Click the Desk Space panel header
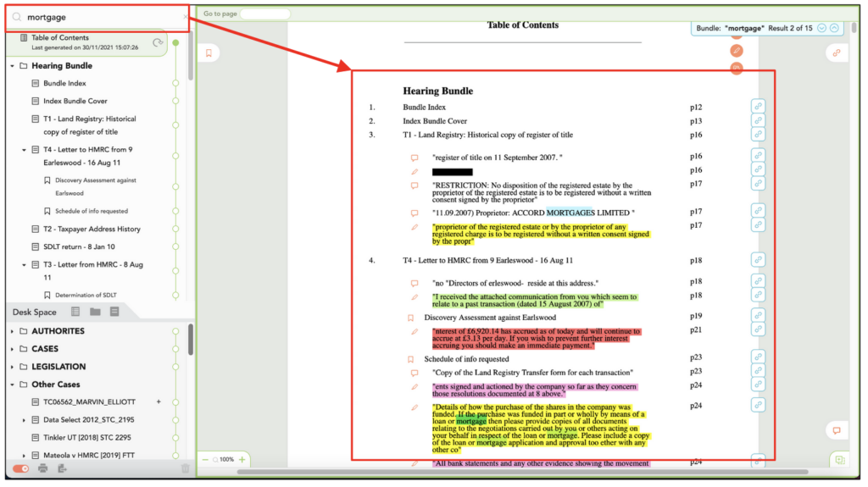Image resolution: width=868 pixels, height=487 pixels. click(x=34, y=312)
